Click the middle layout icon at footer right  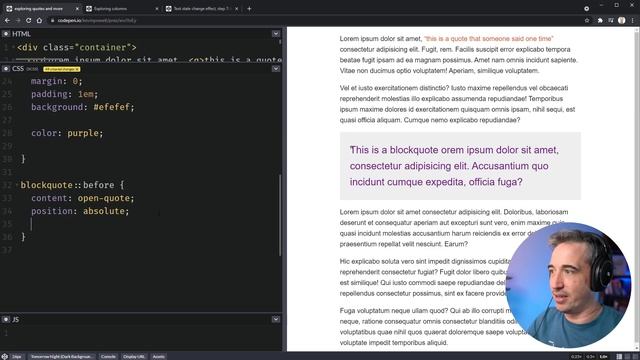point(627,357)
